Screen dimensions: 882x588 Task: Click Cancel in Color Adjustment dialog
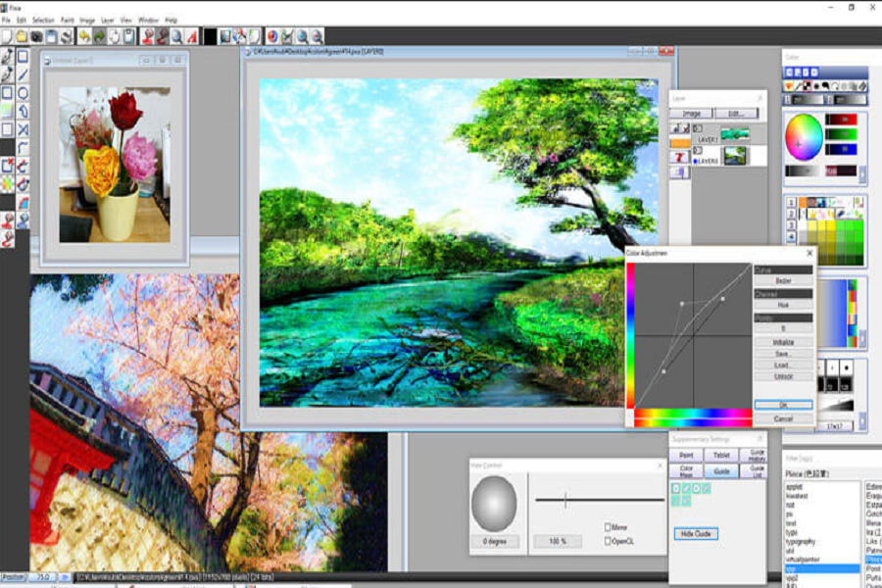tap(783, 418)
